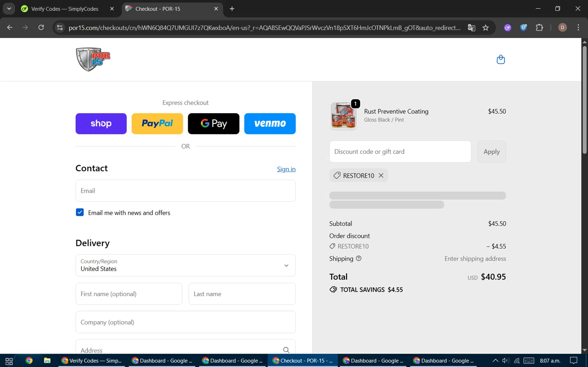This screenshot has width=588, height=367.
Task: Select the Checkout - POR-15 tab
Action: (172, 9)
